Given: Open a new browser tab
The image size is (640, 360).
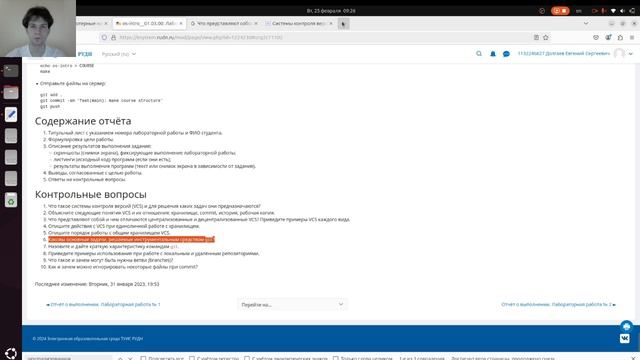Looking at the screenshot, I should [x=343, y=24].
